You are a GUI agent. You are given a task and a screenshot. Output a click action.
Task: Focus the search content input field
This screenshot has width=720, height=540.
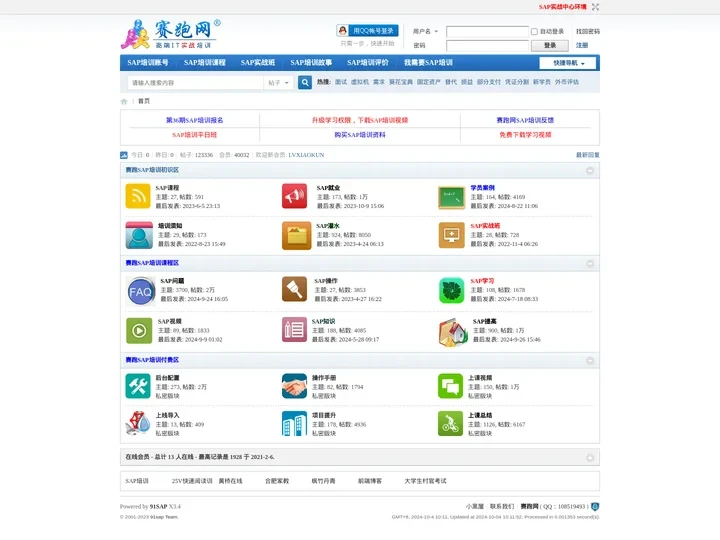195,83
